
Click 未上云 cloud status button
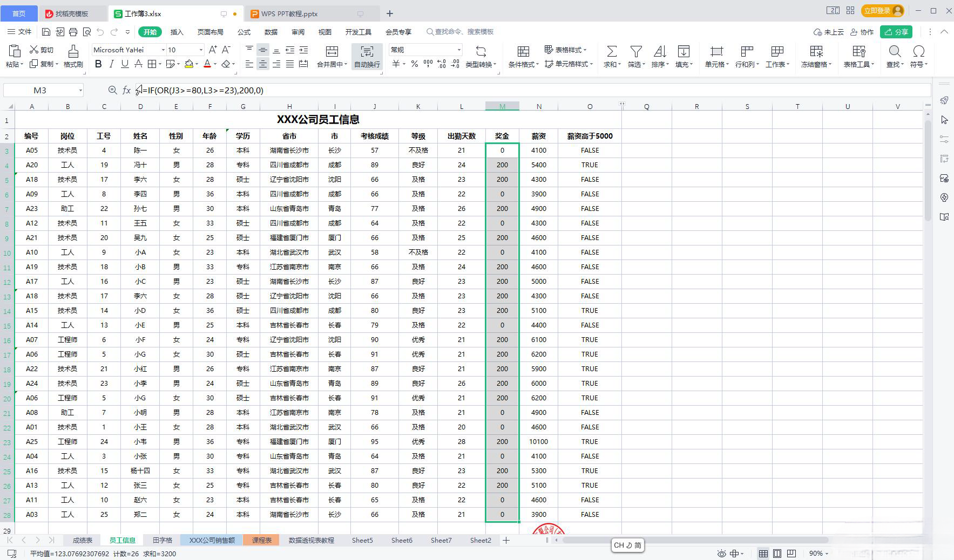point(828,32)
